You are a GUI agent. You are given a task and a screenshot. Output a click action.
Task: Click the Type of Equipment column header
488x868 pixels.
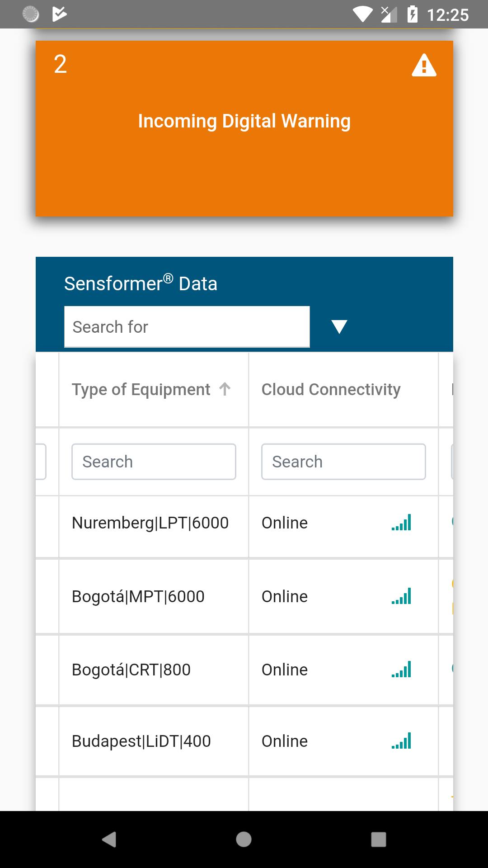click(x=141, y=389)
